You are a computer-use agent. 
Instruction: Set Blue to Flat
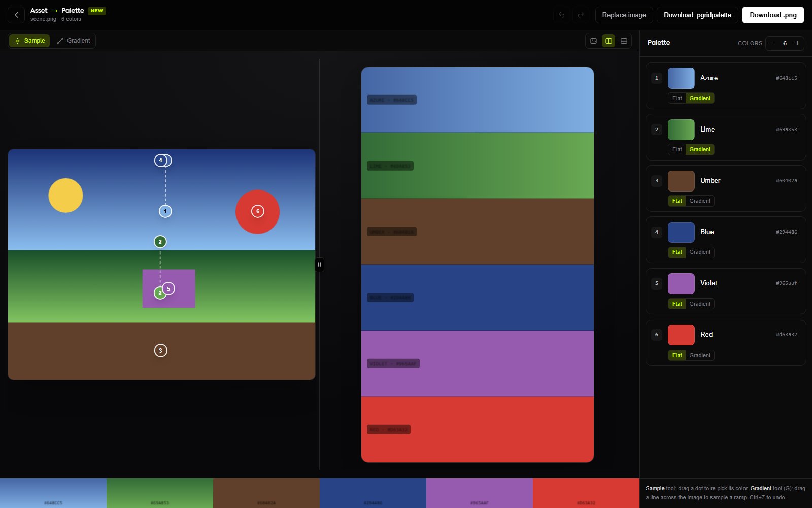[677, 252]
